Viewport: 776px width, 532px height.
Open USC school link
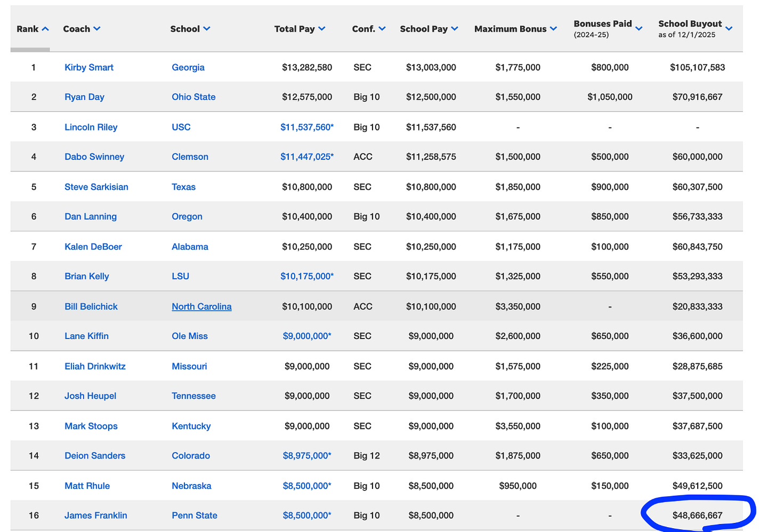(181, 127)
